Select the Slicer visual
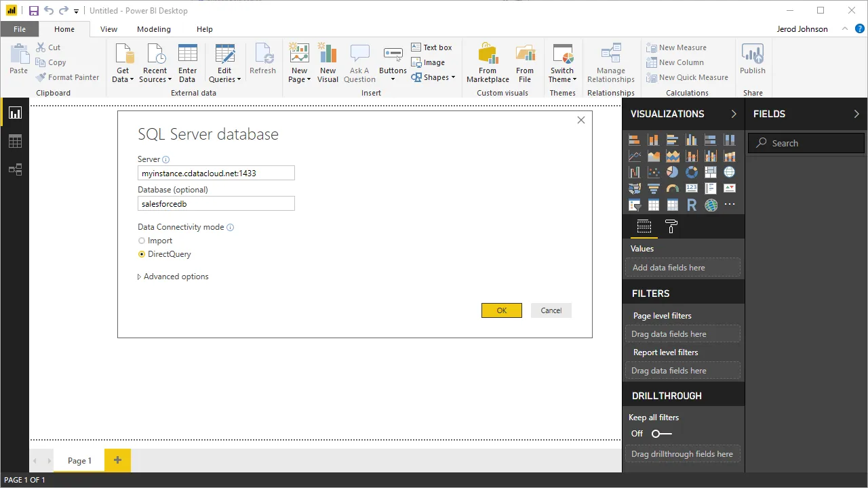Image resolution: width=868 pixels, height=488 pixels. 635,205
